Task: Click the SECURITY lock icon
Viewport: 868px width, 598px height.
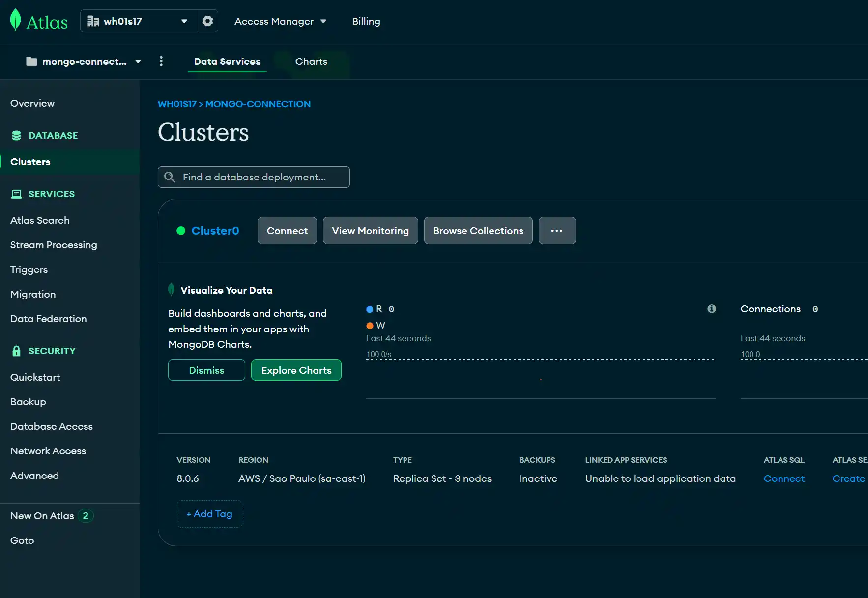Action: (x=16, y=351)
